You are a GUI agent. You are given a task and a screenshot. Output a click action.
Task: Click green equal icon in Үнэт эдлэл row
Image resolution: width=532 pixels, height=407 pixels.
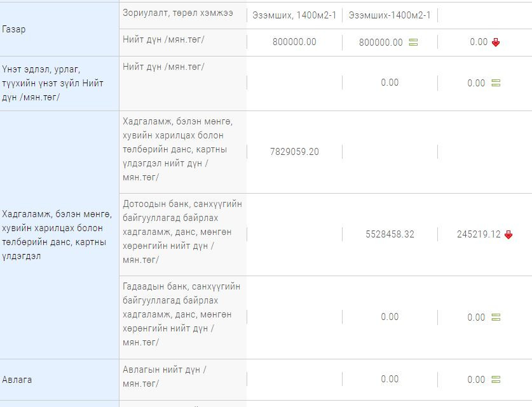click(x=496, y=83)
